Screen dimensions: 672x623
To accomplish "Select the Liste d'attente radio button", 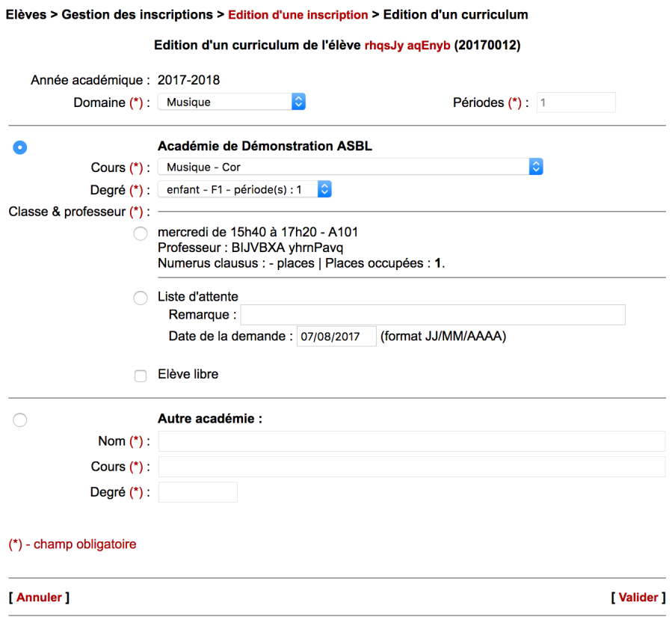I will 140,298.
